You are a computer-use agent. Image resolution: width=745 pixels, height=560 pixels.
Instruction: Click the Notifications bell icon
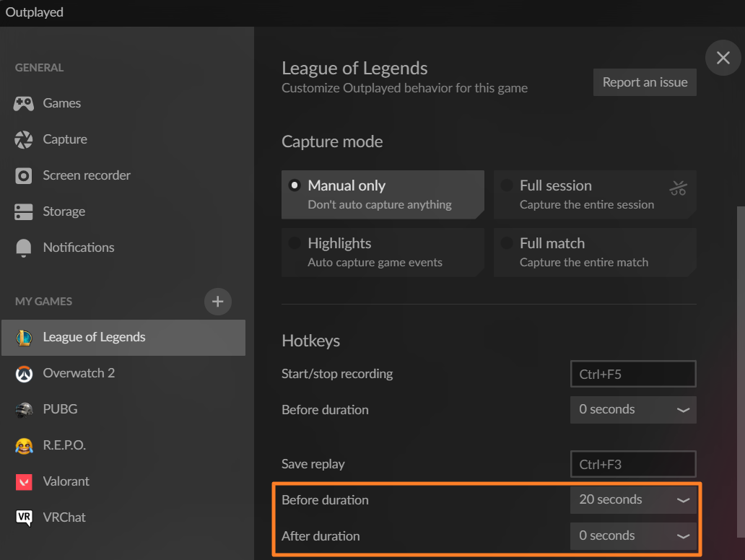pos(23,248)
